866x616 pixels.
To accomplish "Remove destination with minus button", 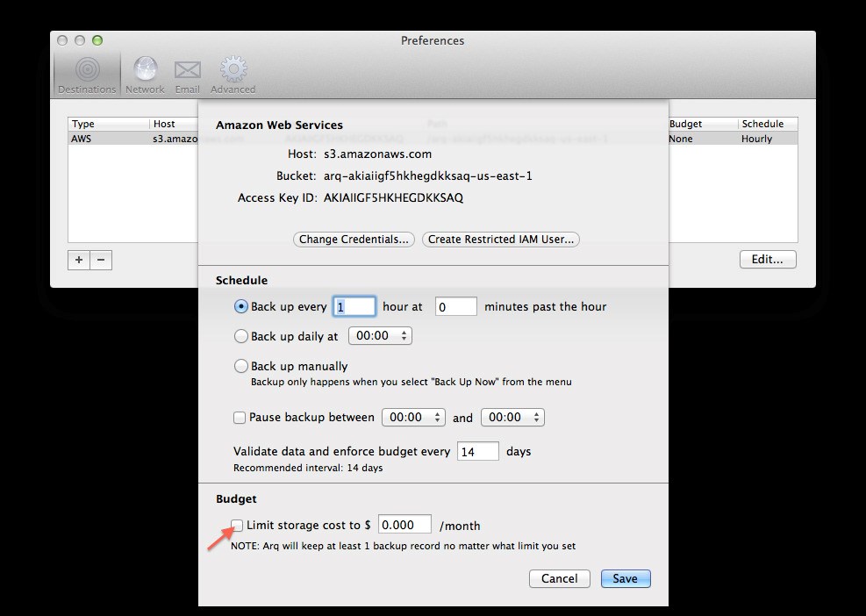I will point(101,260).
